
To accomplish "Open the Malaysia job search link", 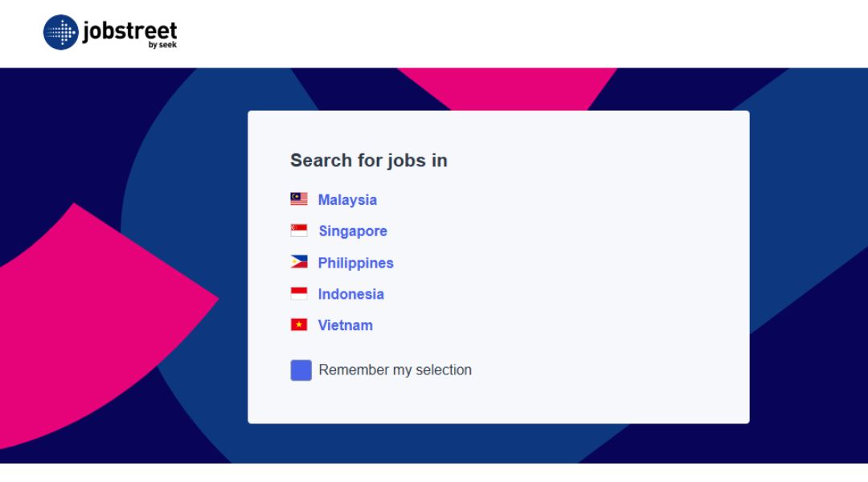I will (347, 200).
